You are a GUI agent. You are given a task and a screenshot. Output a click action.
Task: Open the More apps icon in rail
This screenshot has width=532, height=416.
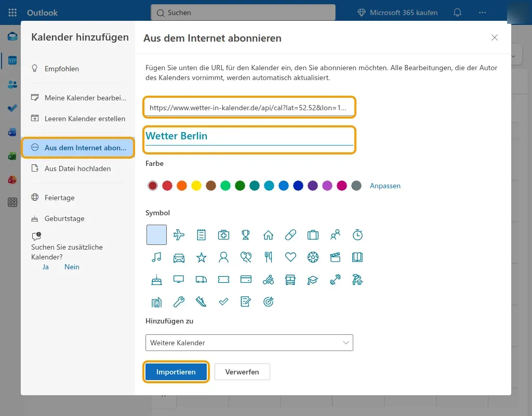[x=12, y=203]
